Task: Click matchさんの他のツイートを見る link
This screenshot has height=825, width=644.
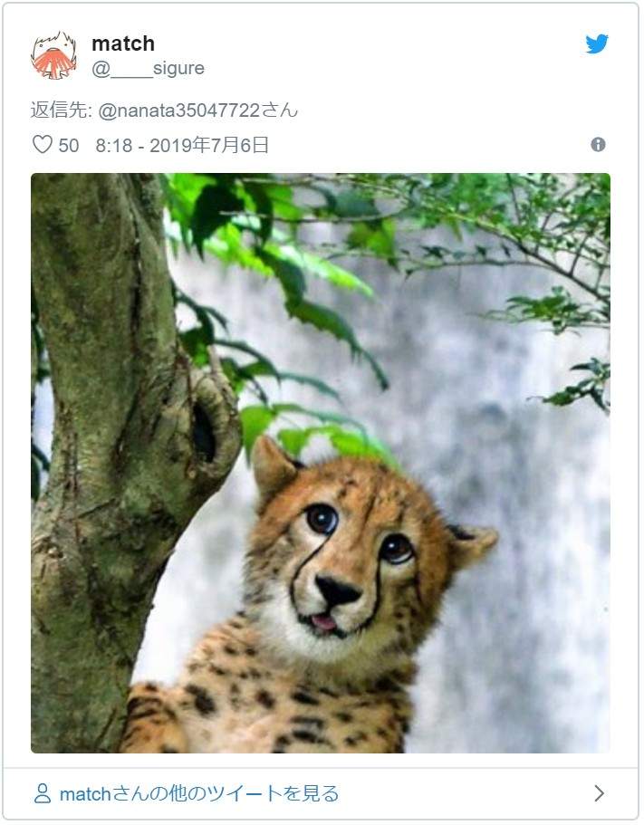Action: 197,793
